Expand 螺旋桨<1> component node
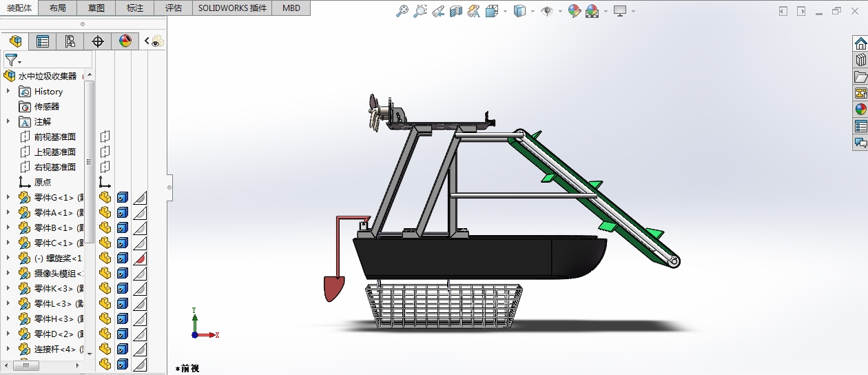The height and width of the screenshot is (375, 868). click(x=8, y=258)
